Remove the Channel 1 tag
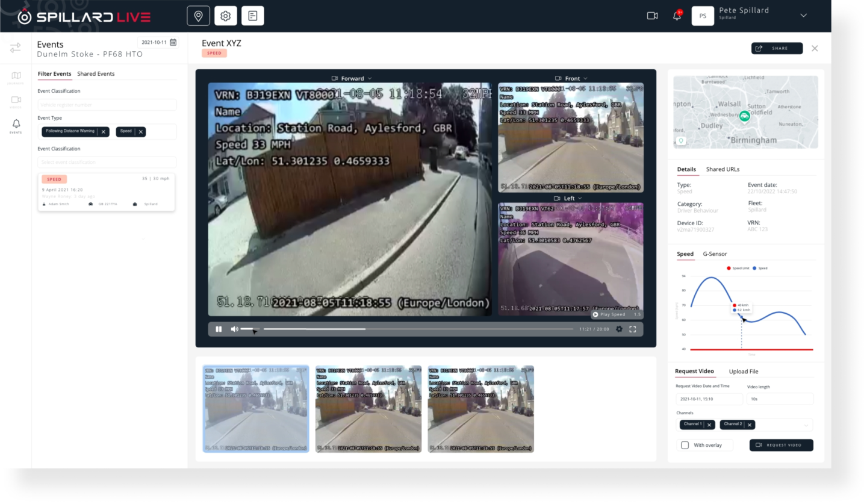 click(x=709, y=425)
